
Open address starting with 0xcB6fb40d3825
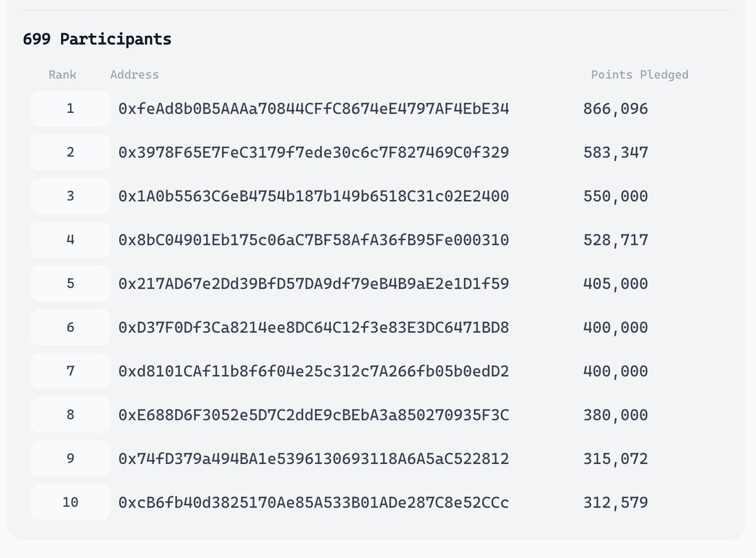(314, 503)
